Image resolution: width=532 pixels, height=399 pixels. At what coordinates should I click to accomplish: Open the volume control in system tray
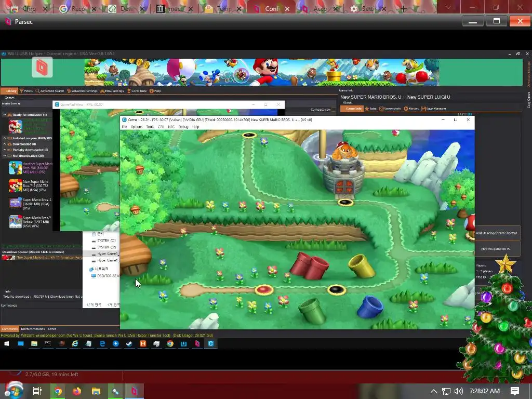point(458,391)
